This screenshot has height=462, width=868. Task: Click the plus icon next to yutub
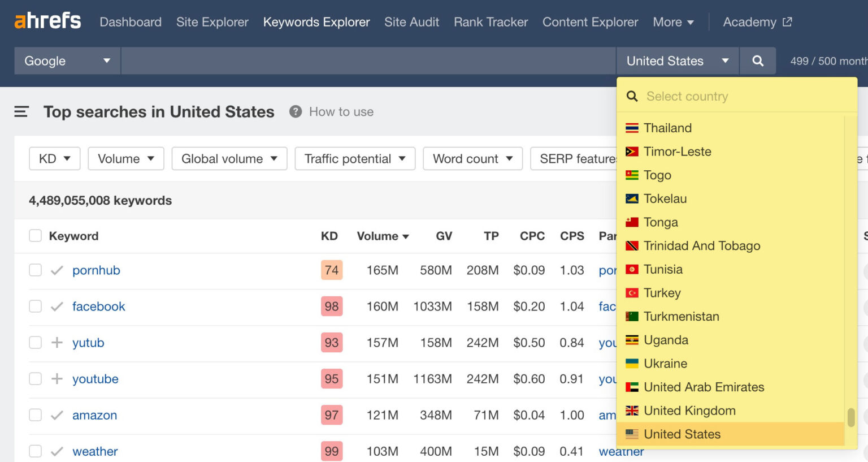point(57,343)
